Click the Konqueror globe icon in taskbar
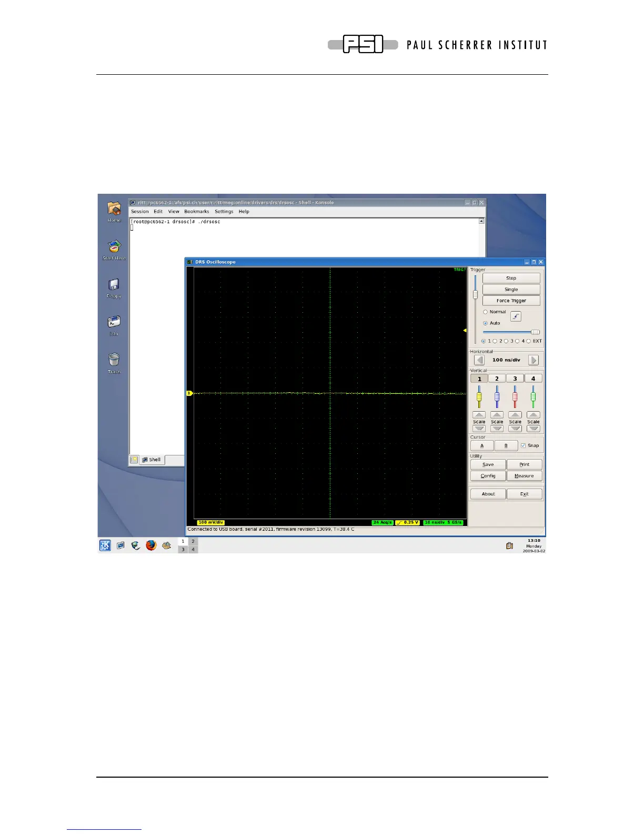This screenshot has width=644, height=834. click(136, 545)
